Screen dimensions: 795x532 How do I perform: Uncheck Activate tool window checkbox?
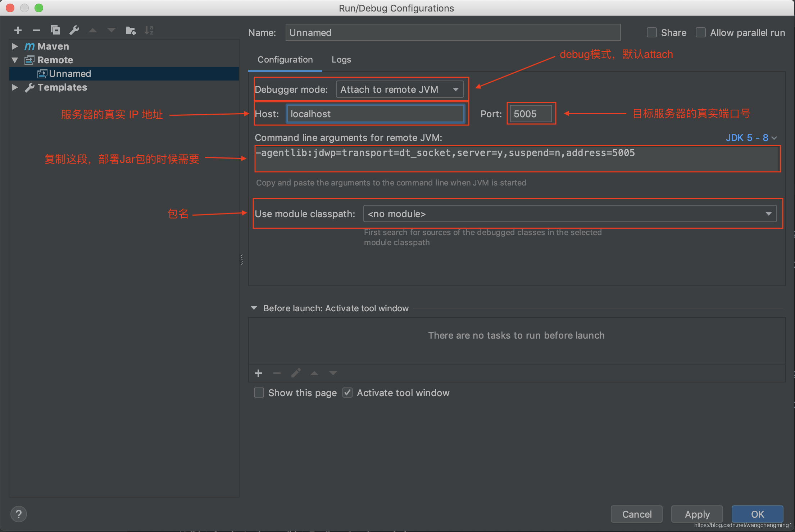point(347,393)
